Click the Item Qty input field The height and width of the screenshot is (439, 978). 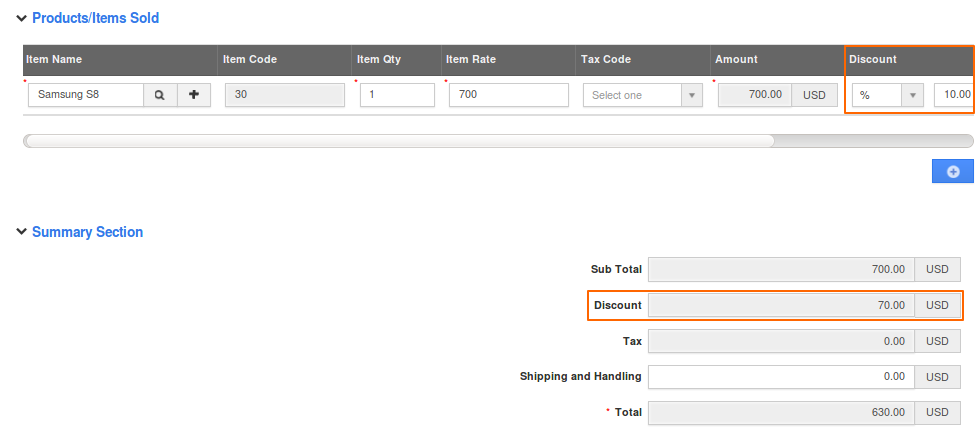[x=397, y=96]
